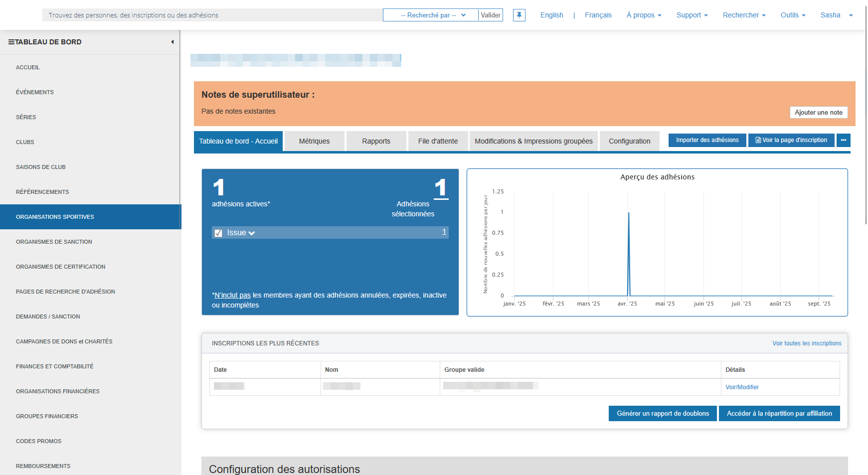The height and width of the screenshot is (475, 868).
Task: Click the hamburger icon beside Tableau de bord
Action: pos(11,42)
